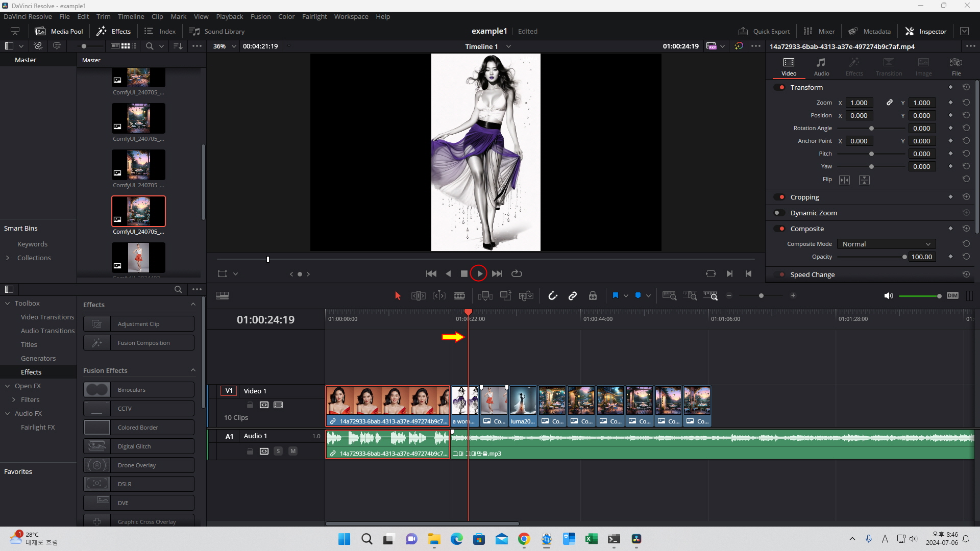Mute the timeline speaker volume icon
This screenshot has width=980, height=551.
coord(889,296)
